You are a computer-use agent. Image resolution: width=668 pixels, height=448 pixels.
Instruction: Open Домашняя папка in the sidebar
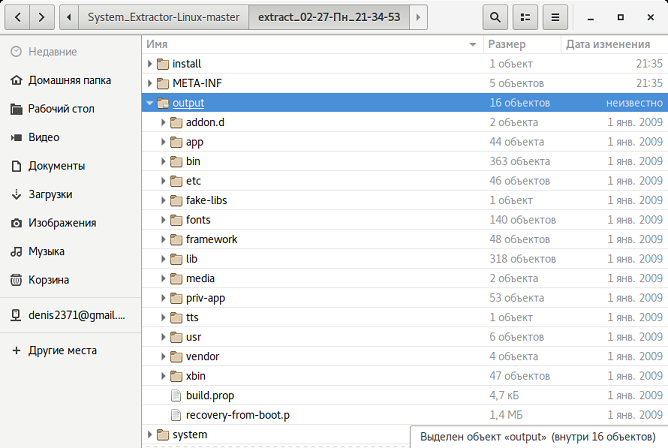pyautogui.click(x=70, y=80)
